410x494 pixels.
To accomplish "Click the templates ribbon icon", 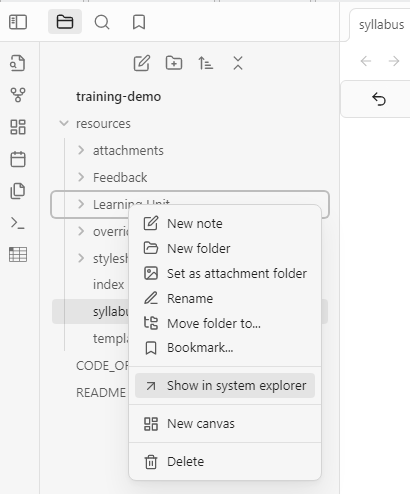I will [18, 191].
